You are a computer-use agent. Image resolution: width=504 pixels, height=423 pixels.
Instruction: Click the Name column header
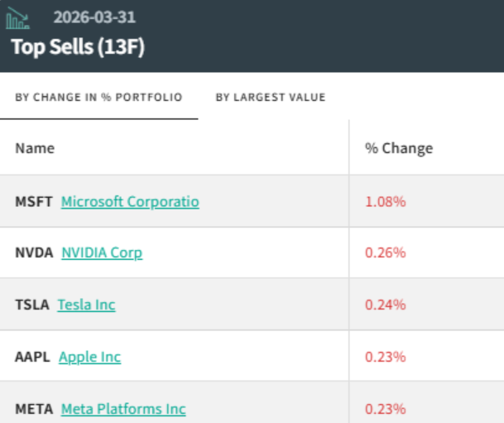(x=35, y=148)
